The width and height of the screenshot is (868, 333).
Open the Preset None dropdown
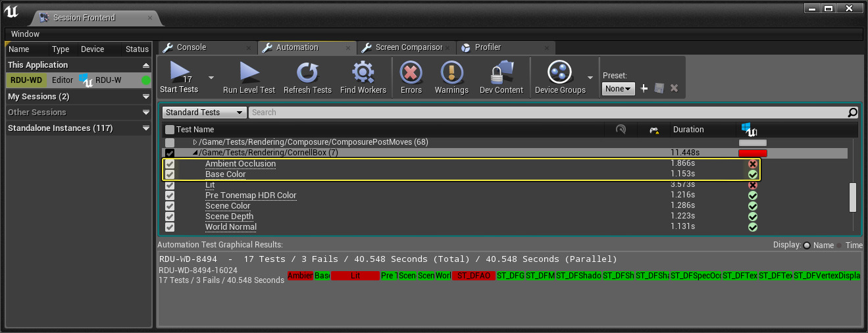pyautogui.click(x=619, y=88)
